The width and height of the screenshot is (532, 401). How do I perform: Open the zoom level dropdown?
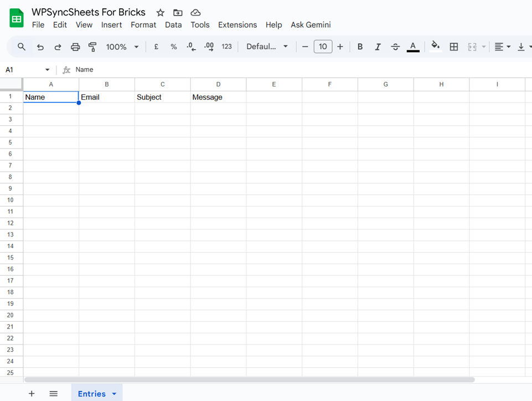click(x=122, y=47)
